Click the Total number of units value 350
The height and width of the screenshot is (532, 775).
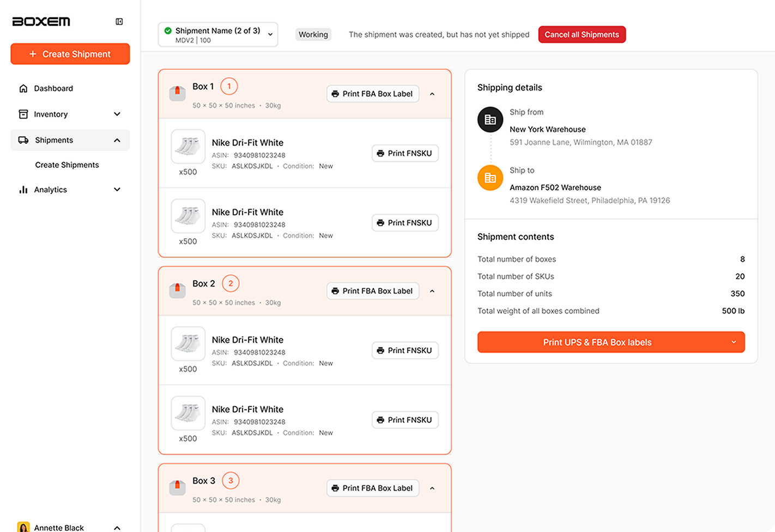(x=737, y=293)
